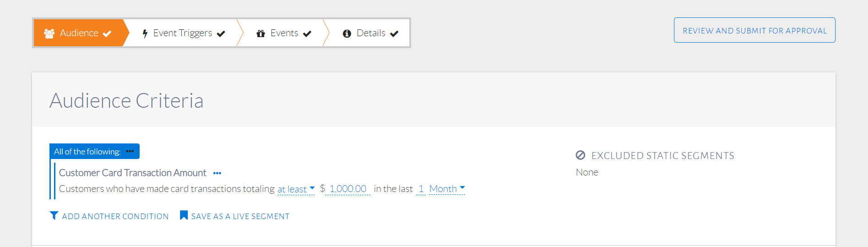
Task: Click the Events gift icon
Action: coord(261,33)
